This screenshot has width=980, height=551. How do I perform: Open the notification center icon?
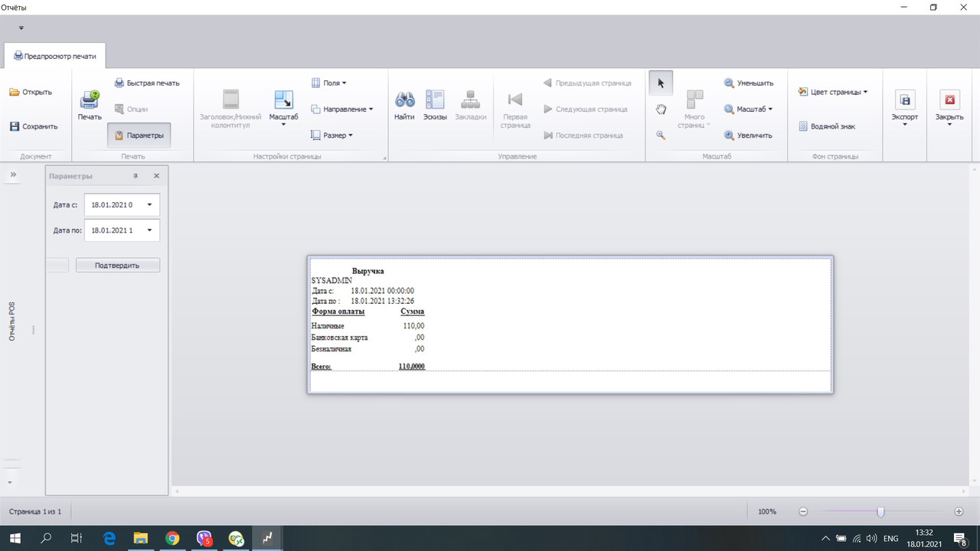click(961, 539)
